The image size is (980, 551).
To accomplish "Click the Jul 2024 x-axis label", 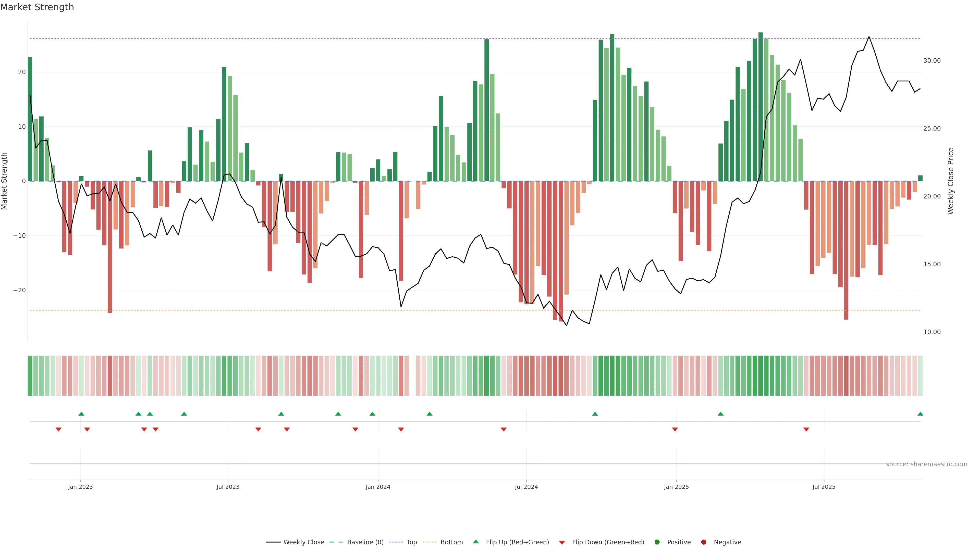I will pos(526,487).
